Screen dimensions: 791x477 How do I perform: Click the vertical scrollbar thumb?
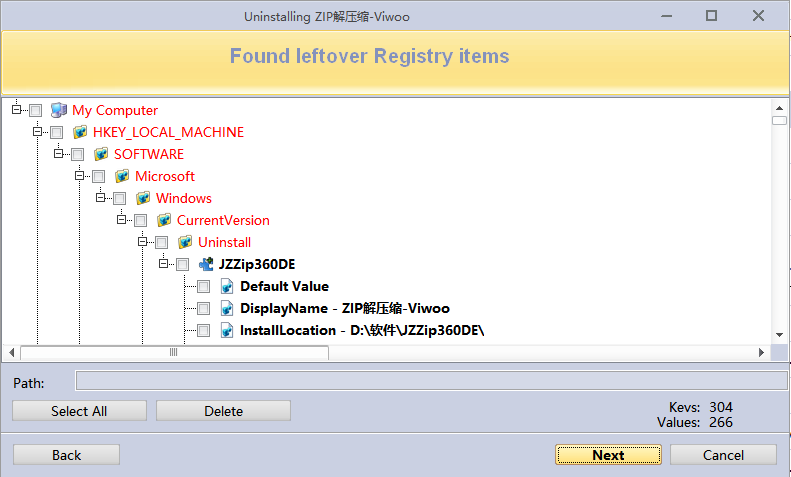(x=779, y=121)
